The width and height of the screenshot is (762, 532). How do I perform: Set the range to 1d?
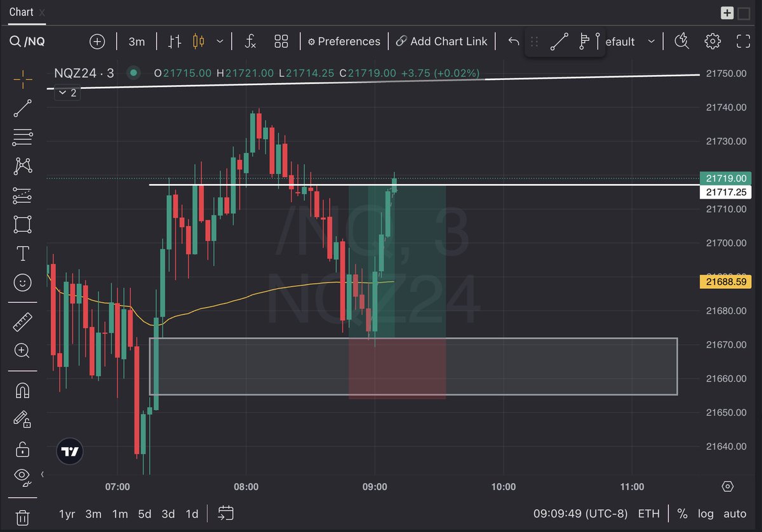pyautogui.click(x=191, y=514)
